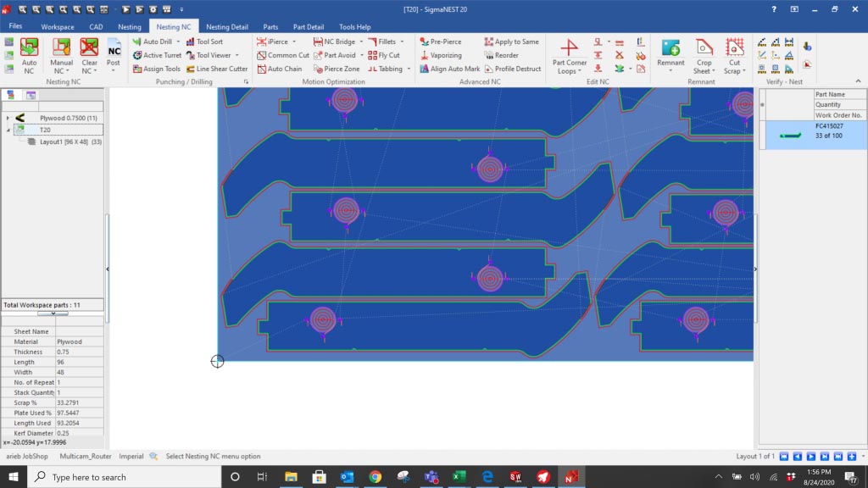This screenshot has height=488, width=868.
Task: Enable Common Cut
Action: point(283,55)
